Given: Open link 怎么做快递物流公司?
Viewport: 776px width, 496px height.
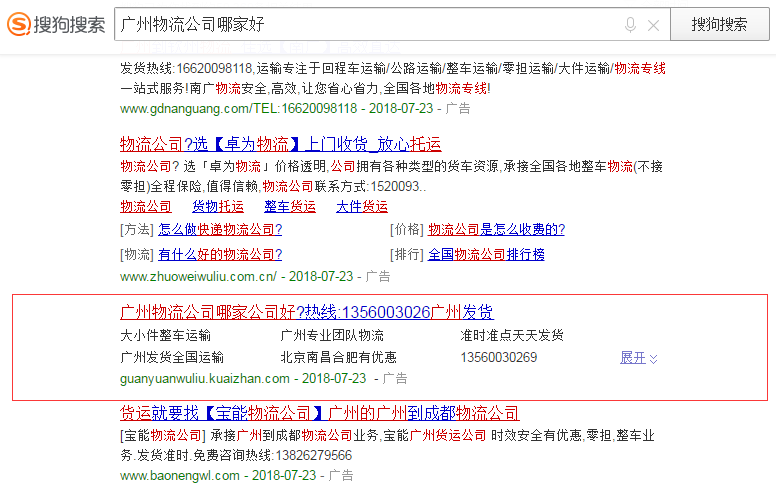Looking at the screenshot, I should pos(220,229).
